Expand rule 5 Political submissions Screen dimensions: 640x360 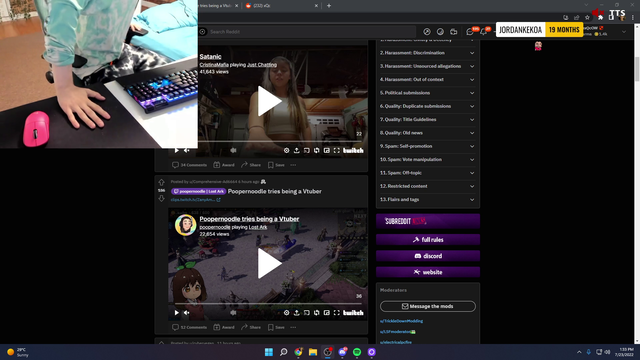pos(427,93)
